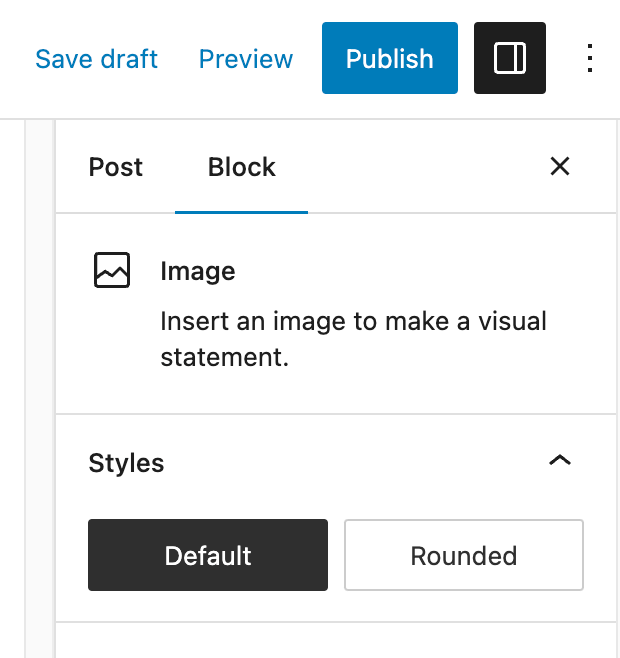Viewport: 620px width, 658px height.
Task: Click blank header area left of Save draft
Action: click(17, 58)
